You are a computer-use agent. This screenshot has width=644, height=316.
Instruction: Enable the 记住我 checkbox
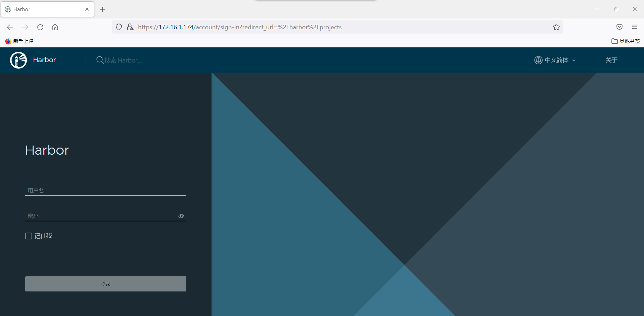[x=29, y=236]
